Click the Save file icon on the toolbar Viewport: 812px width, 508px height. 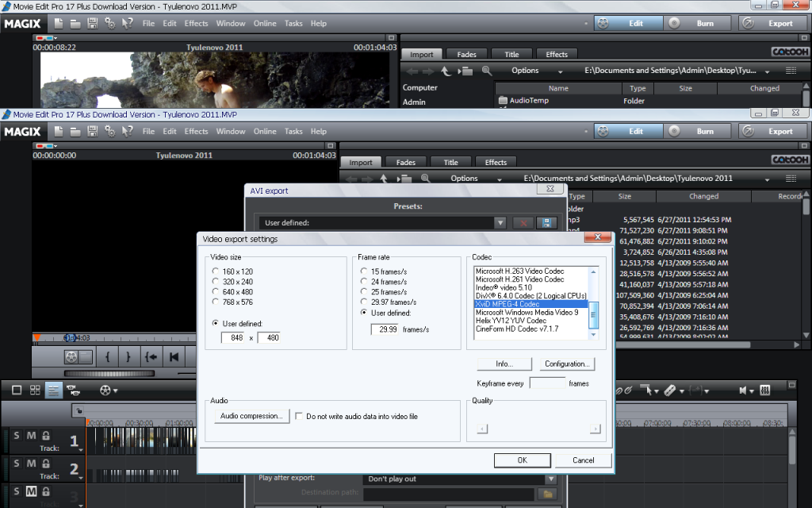click(x=93, y=131)
